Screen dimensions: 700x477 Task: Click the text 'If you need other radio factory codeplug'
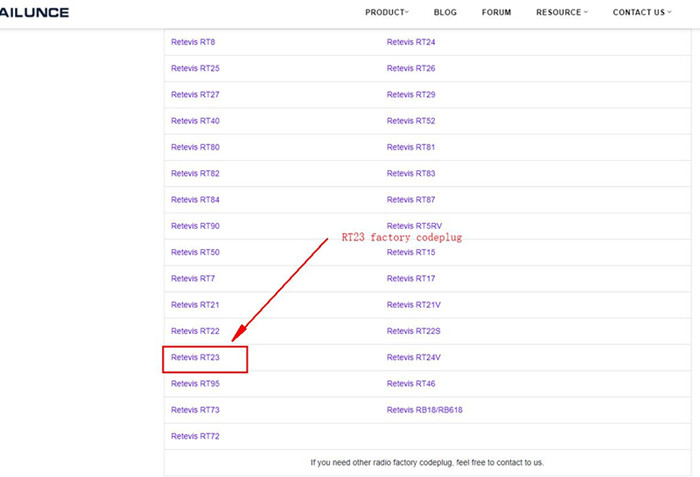pos(382,463)
